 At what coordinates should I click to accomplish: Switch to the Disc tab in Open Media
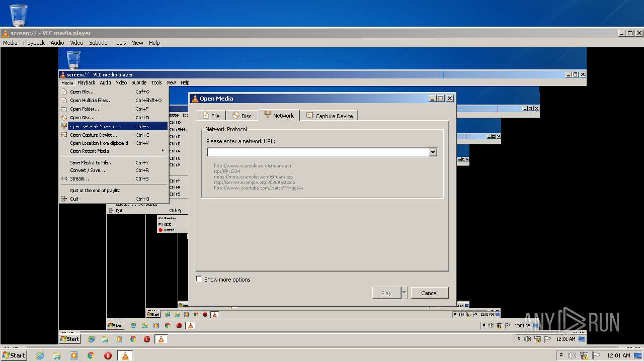242,116
